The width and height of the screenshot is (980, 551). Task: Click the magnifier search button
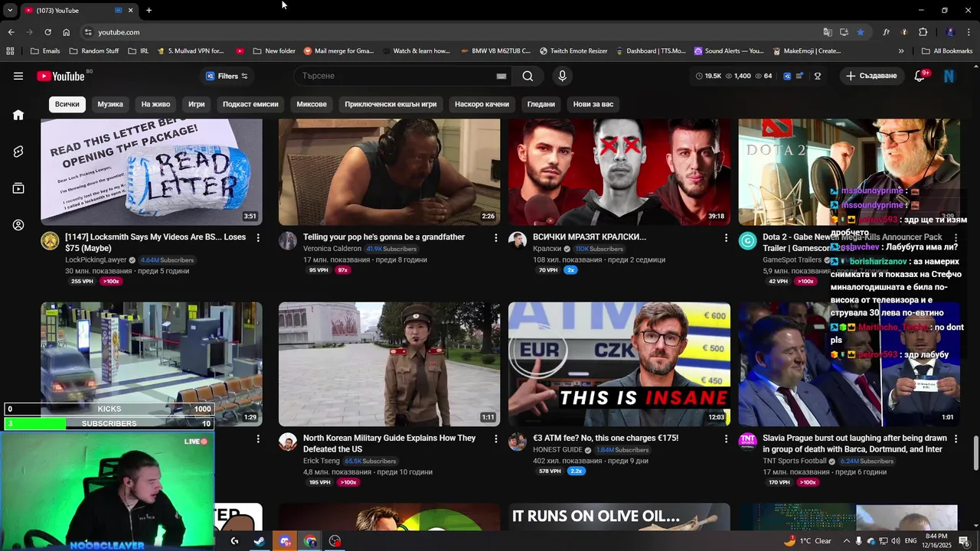pyautogui.click(x=528, y=76)
